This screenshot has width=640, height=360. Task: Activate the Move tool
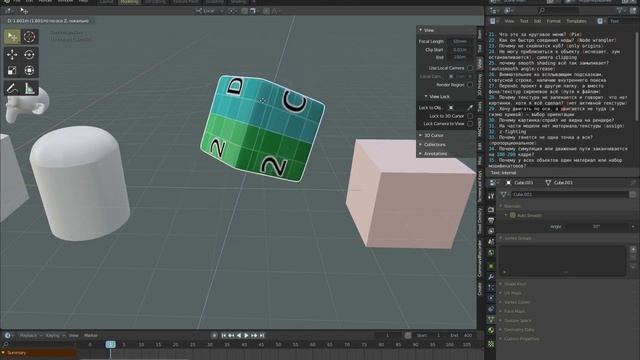tap(12, 54)
